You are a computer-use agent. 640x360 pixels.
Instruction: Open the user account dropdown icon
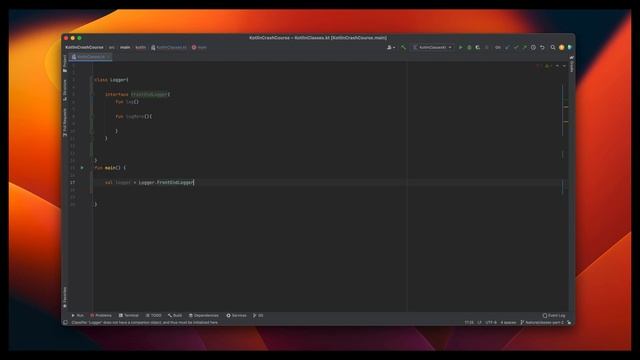coord(391,47)
